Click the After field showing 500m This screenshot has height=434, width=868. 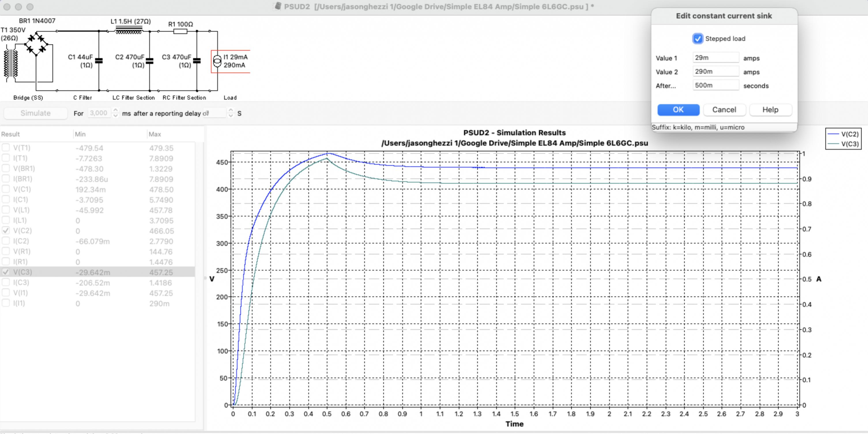(x=716, y=85)
